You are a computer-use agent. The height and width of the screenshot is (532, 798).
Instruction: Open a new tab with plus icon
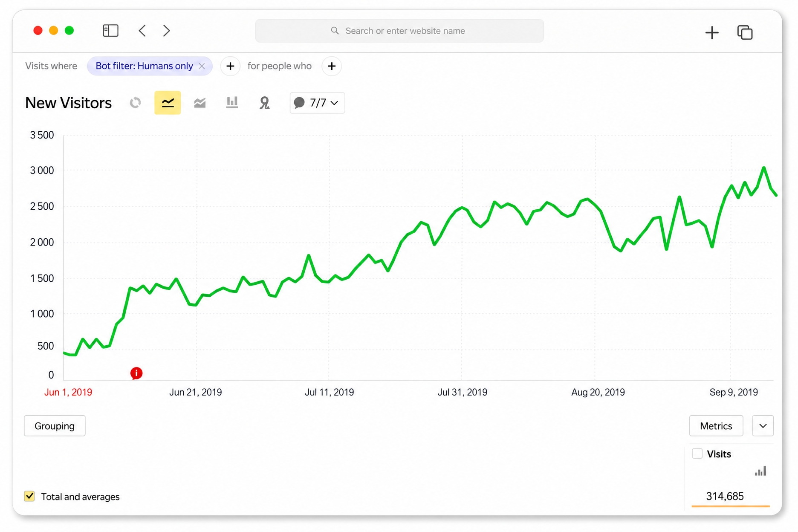tap(711, 32)
